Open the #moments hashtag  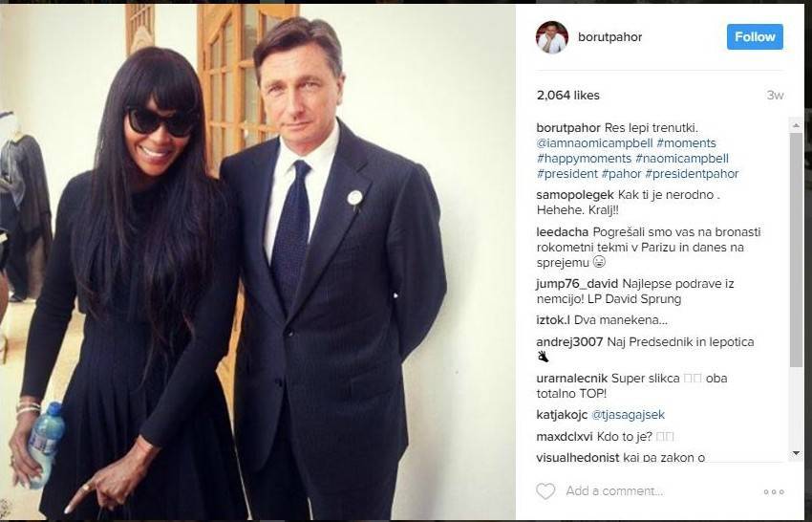point(686,143)
